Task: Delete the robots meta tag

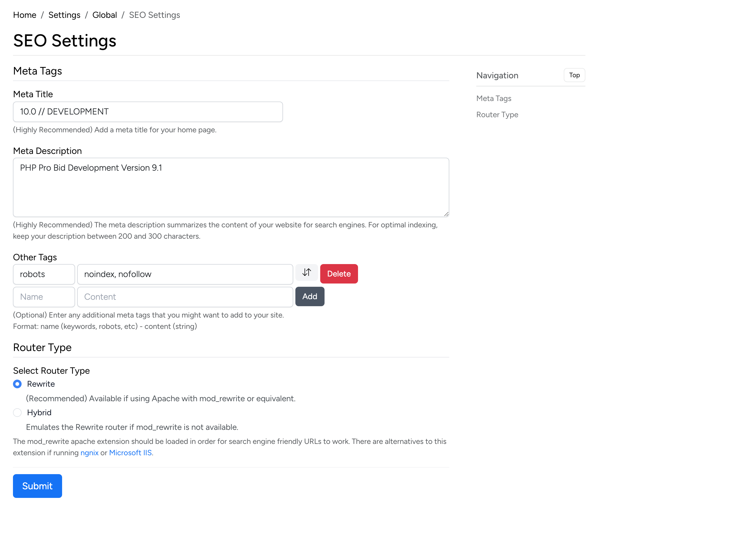Action: [339, 274]
